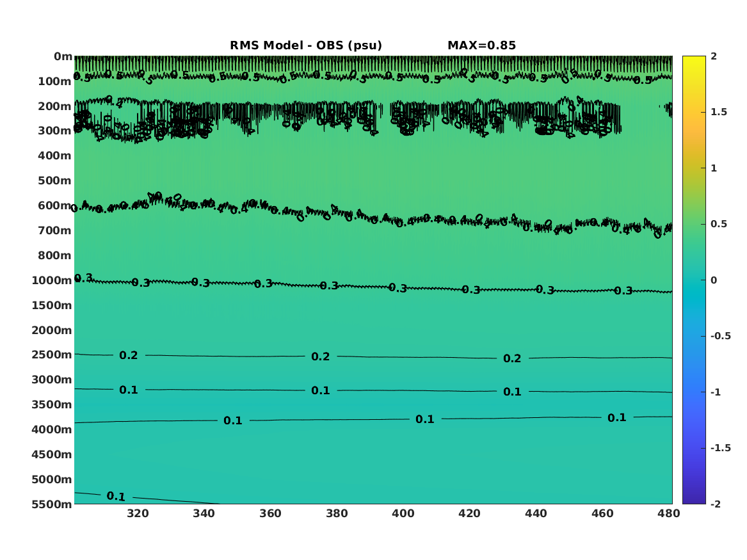
Task: Click the middle '0.2' contour label
Action: click(x=321, y=356)
